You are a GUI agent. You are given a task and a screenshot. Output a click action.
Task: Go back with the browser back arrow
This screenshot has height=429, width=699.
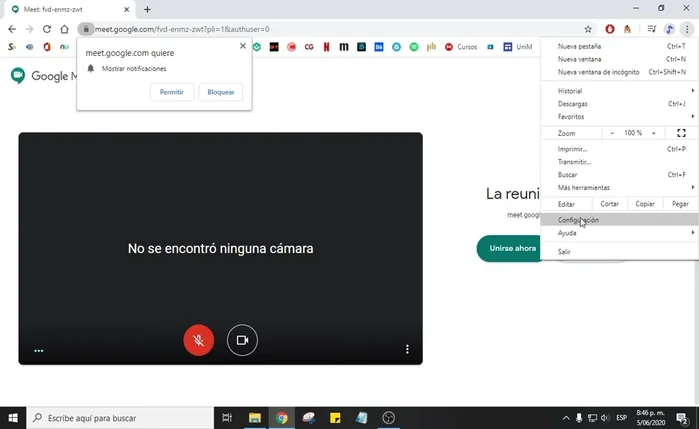(x=12, y=29)
